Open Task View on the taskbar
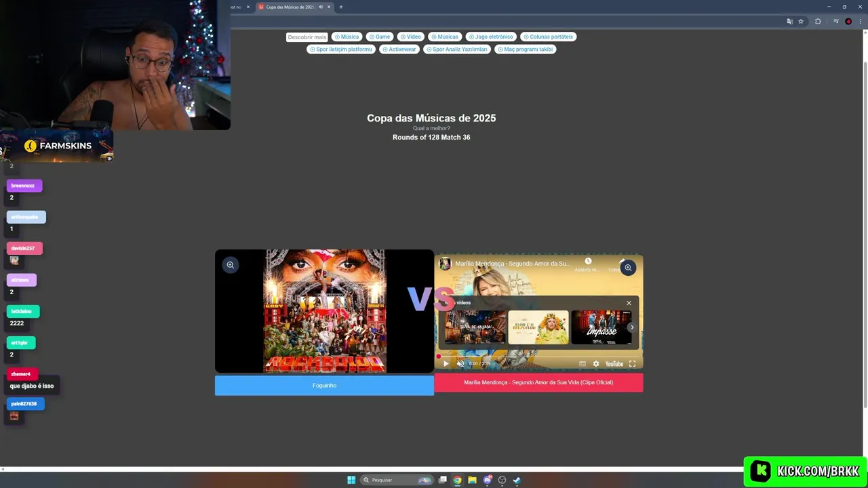This screenshot has height=488, width=868. [x=443, y=480]
